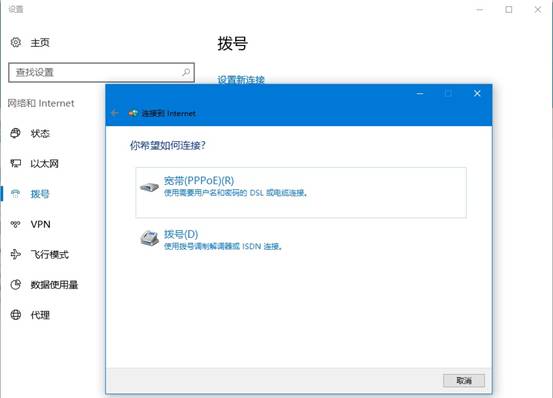Click the 网络和 Internet section heading

(x=41, y=103)
